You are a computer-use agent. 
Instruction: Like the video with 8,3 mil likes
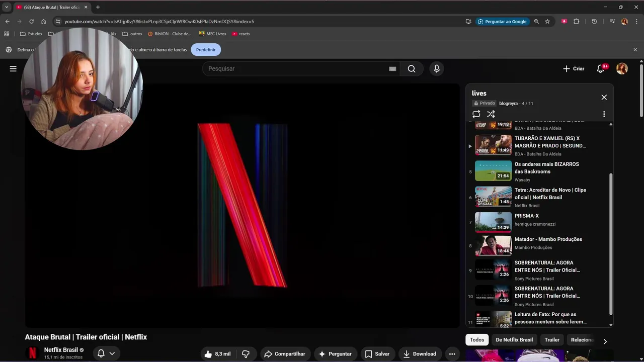[x=217, y=354]
